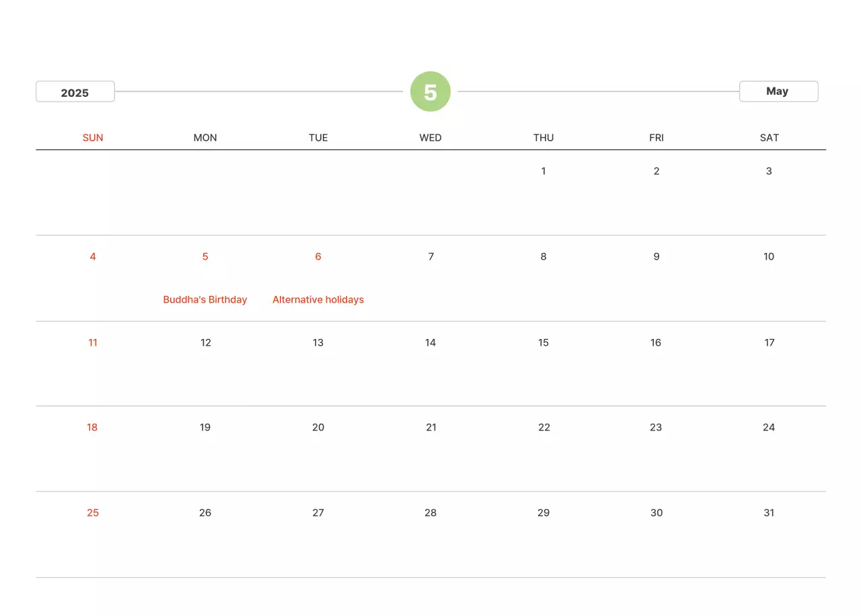Select Monday the 12th
861x616 pixels.
205,343
